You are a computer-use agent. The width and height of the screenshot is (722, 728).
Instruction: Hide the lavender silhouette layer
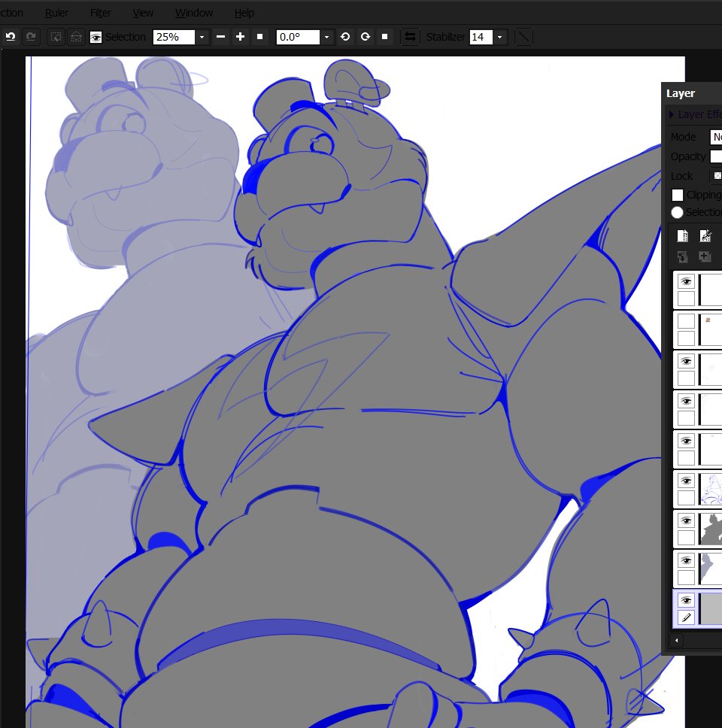point(686,561)
